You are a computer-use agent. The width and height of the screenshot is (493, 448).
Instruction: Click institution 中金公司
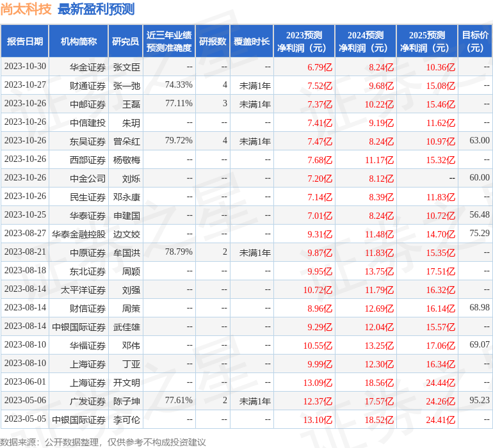(x=88, y=179)
